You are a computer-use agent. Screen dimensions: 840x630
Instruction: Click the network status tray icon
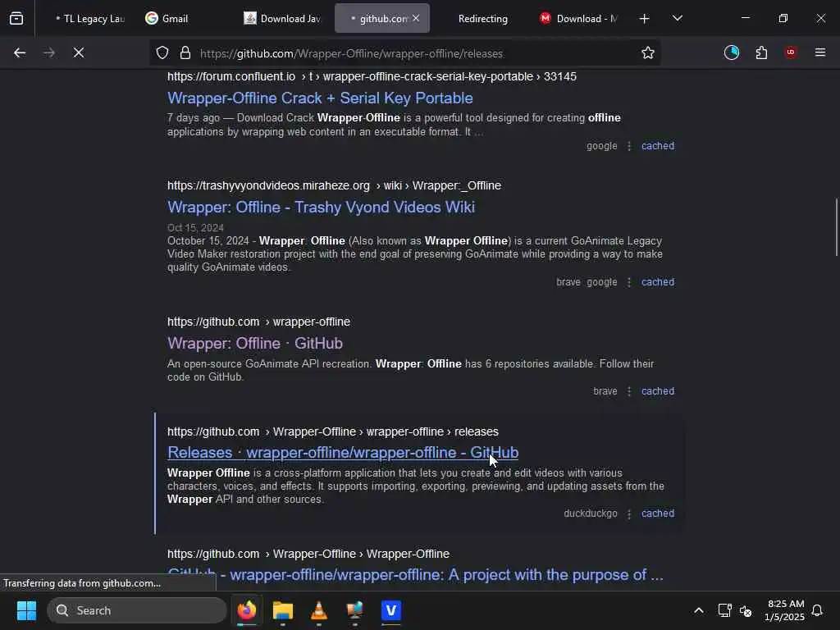725,610
